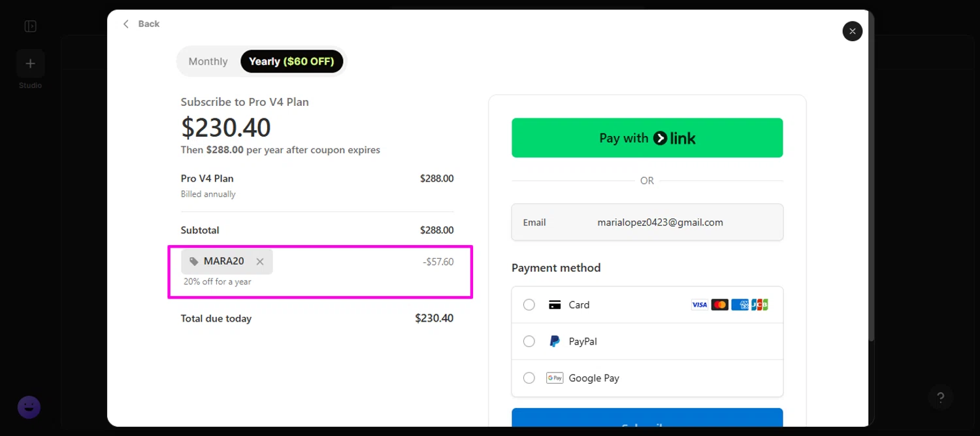Click 'Total due today' label
The image size is (980, 436).
point(216,318)
